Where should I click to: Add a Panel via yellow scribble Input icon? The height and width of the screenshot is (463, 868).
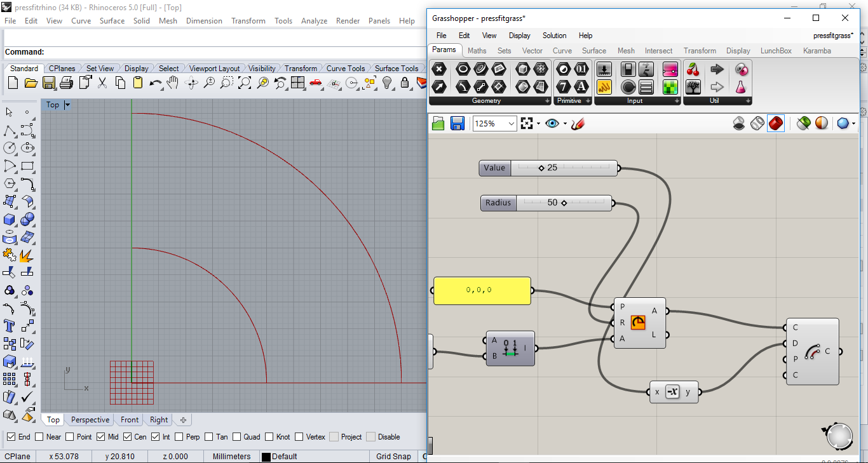[x=604, y=86]
